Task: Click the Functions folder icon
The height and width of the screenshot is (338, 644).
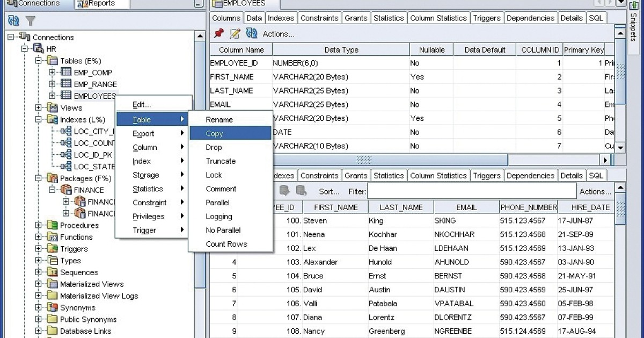Action: point(53,237)
